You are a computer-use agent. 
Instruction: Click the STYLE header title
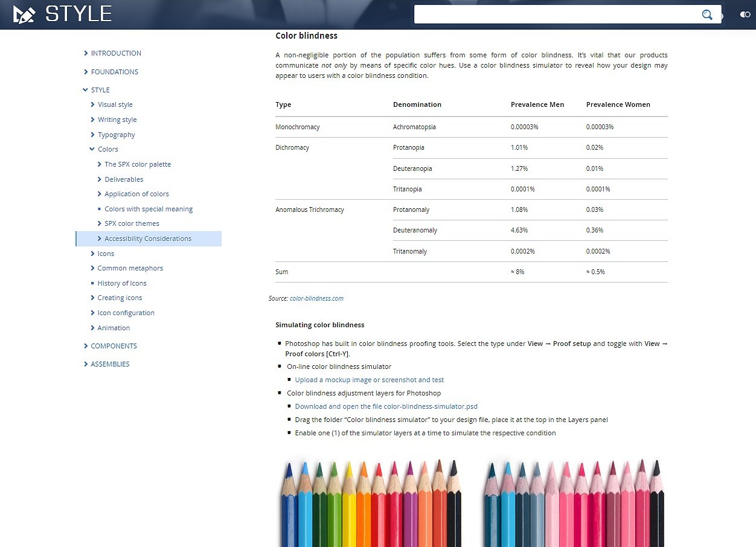[x=78, y=14]
